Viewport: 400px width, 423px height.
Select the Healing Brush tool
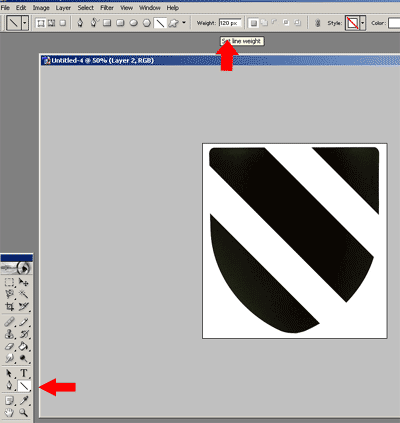[x=9, y=322]
